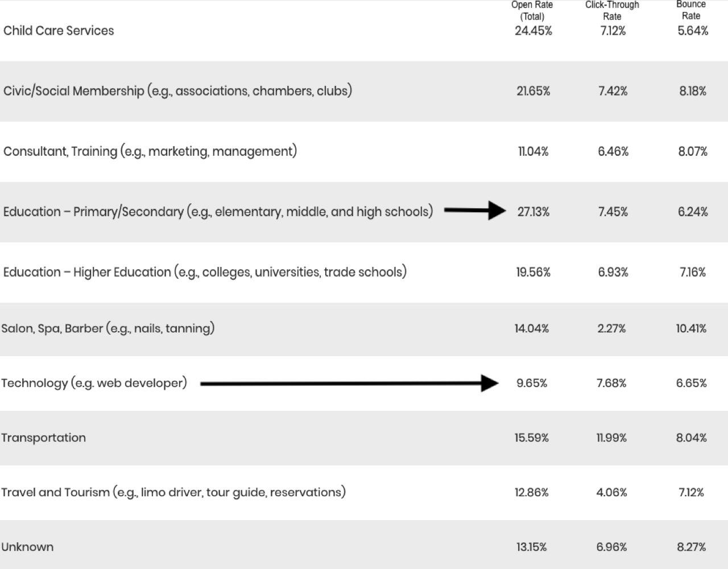
Task: Click the 9.65% open rate value
Action: pyautogui.click(x=532, y=384)
